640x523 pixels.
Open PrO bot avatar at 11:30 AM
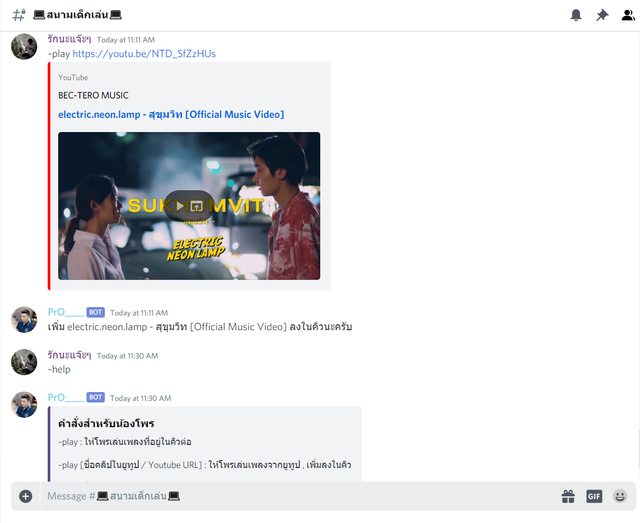pos(24,405)
